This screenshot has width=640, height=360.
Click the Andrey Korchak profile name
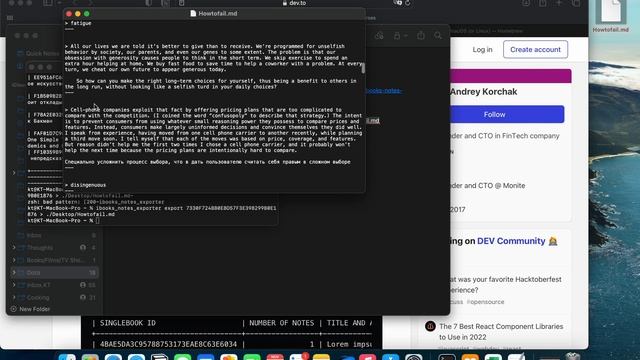click(483, 91)
